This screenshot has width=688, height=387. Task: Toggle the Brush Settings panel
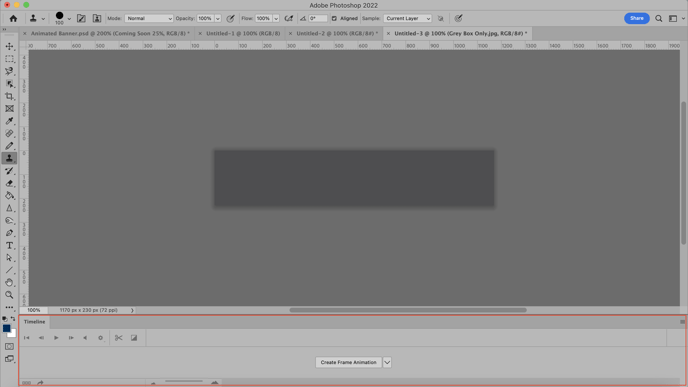[81, 18]
